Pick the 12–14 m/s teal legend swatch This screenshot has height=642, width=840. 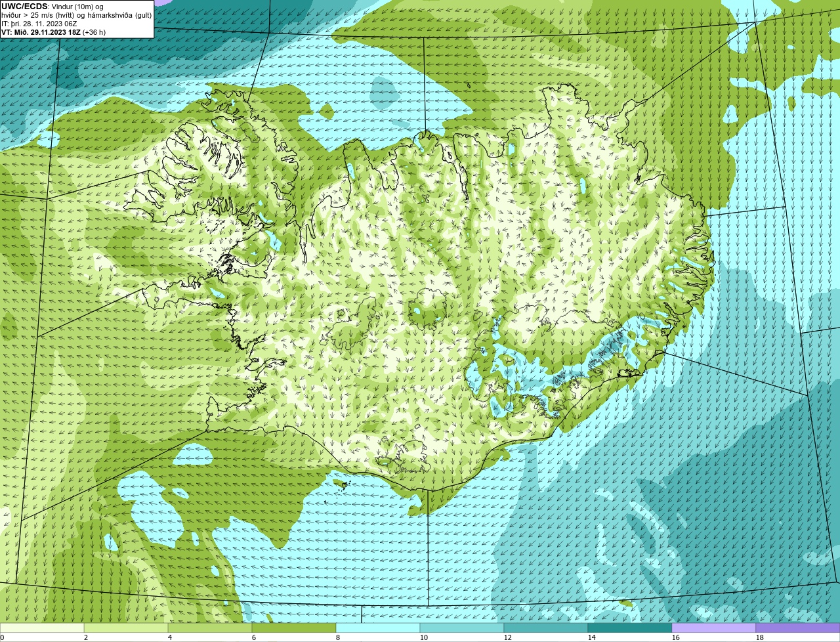tap(546, 628)
